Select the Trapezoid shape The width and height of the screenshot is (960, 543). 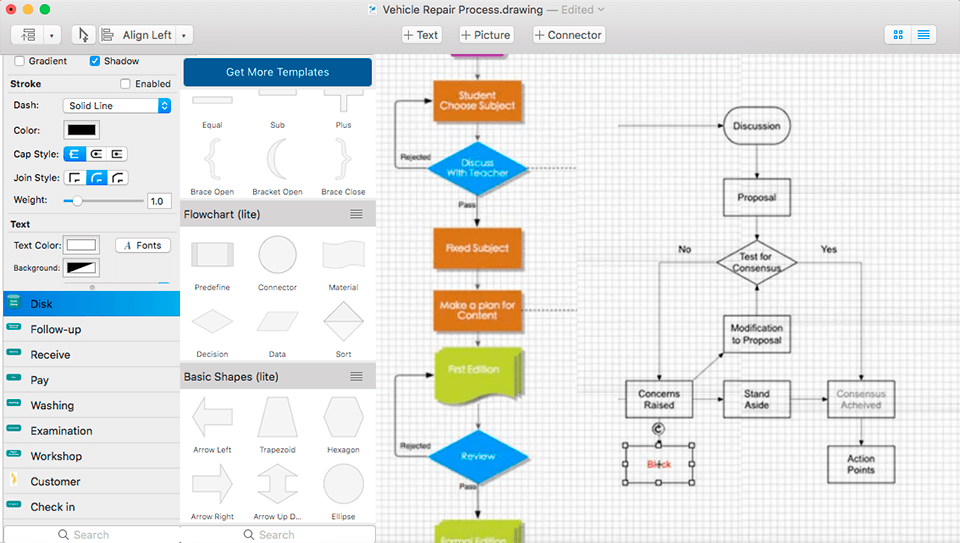pyautogui.click(x=277, y=416)
